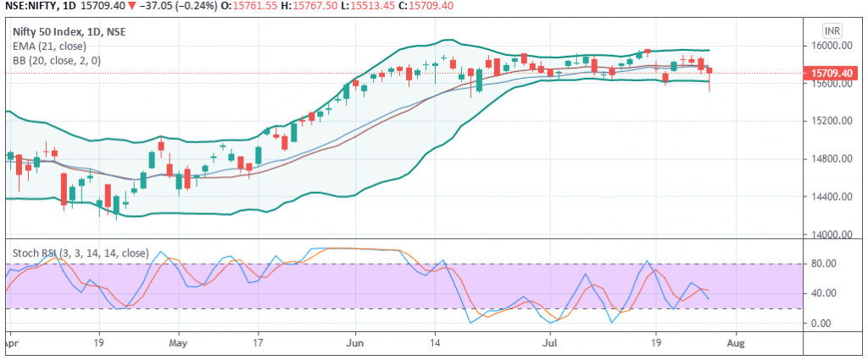Click the May label on time axis
Image resolution: width=868 pixels, height=360 pixels.
(177, 345)
